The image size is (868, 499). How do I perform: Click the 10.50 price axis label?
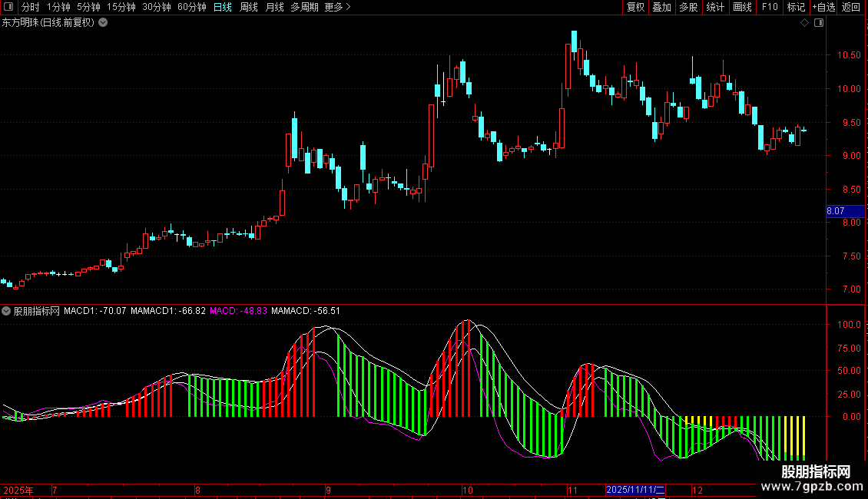pyautogui.click(x=849, y=55)
